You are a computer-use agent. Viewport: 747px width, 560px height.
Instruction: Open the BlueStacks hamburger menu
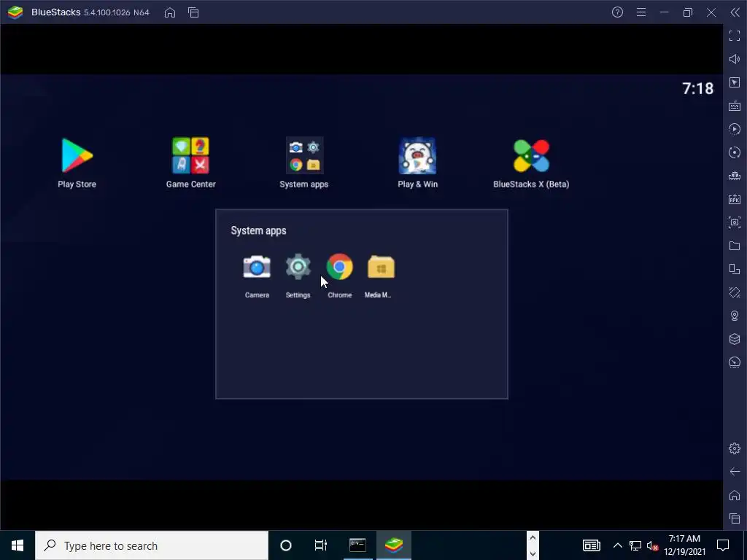(x=641, y=12)
